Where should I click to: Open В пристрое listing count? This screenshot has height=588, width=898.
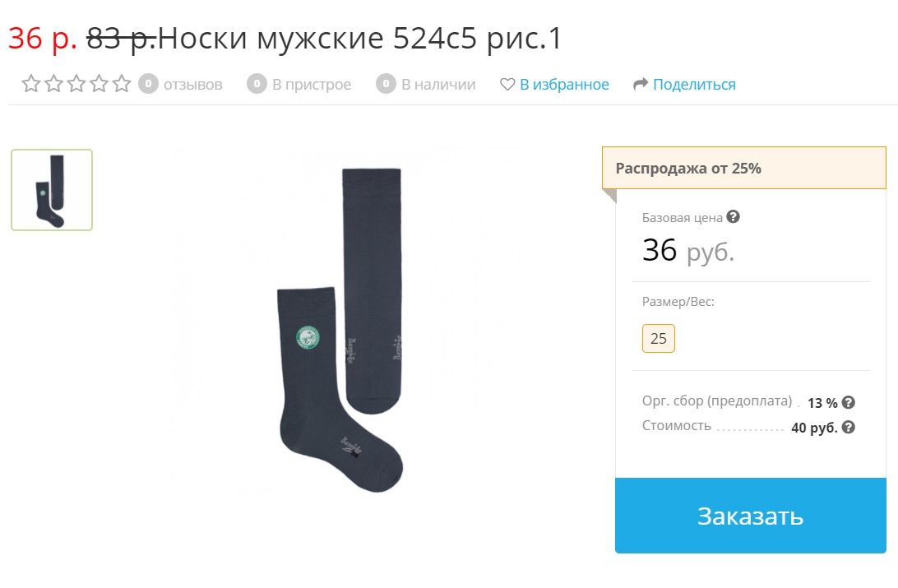click(x=299, y=84)
